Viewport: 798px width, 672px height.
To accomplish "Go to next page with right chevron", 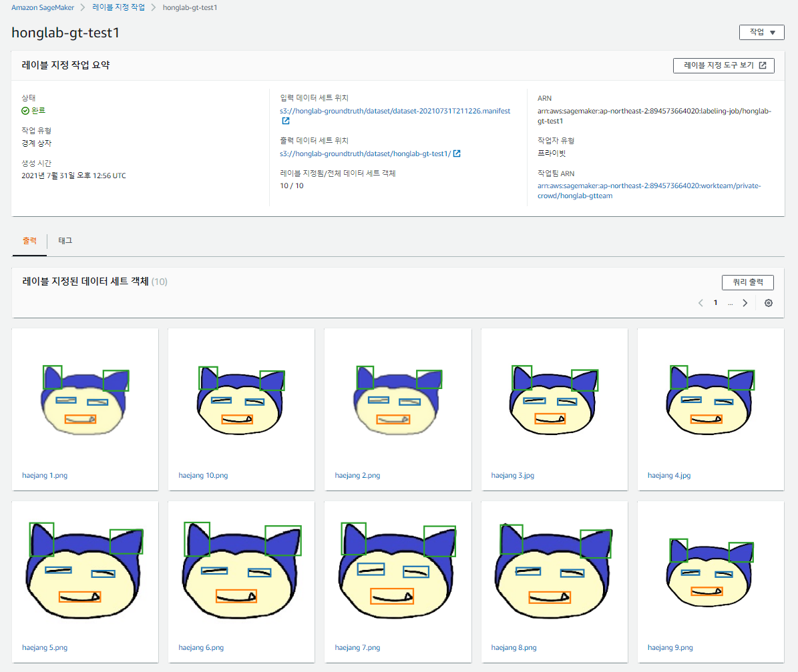I will pyautogui.click(x=745, y=303).
